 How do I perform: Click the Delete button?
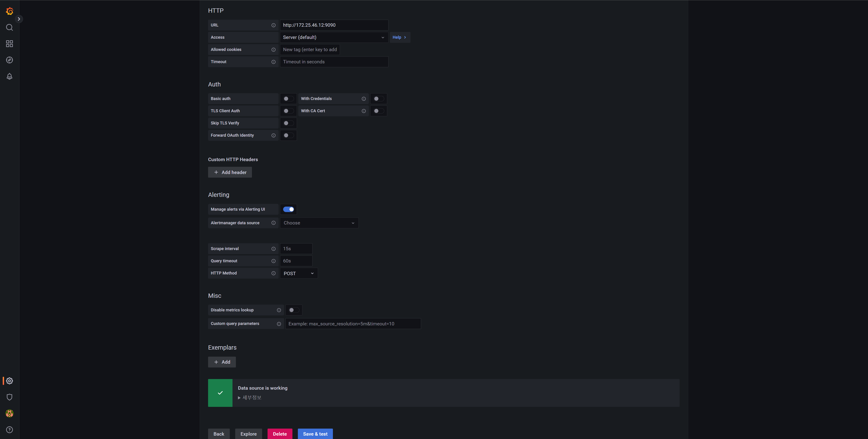[x=280, y=434]
